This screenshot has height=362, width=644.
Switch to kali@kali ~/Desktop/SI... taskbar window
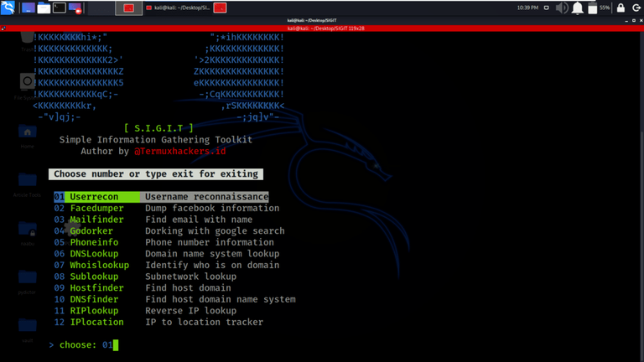click(x=178, y=8)
